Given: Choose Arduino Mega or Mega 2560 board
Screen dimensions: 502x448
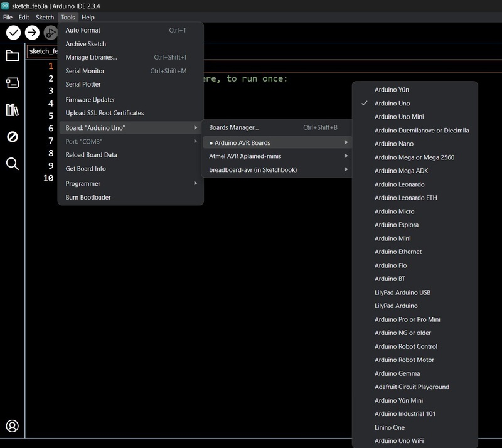Looking at the screenshot, I should point(414,157).
